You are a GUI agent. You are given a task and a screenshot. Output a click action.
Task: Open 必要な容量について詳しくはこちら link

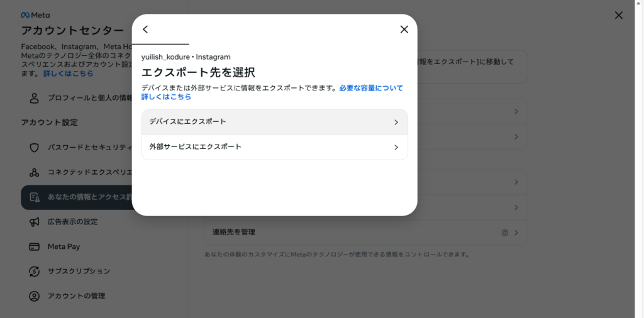370,89
